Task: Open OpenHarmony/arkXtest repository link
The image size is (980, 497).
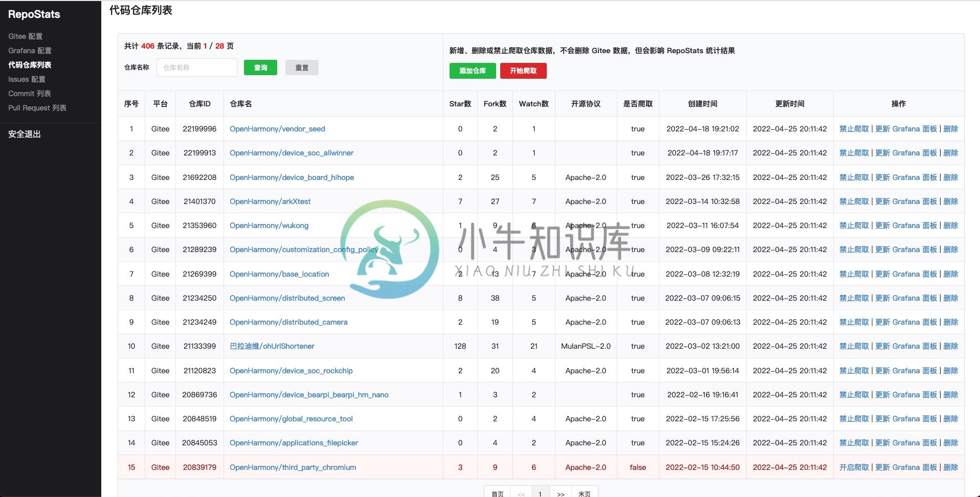Action: point(270,201)
